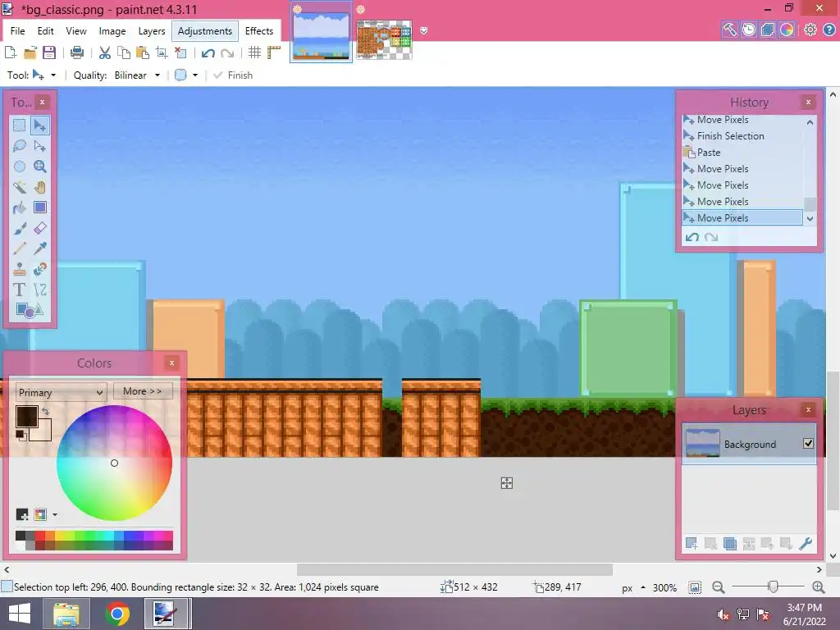Toggle Background layer visibility checkbox
This screenshot has height=630, width=840.
tap(808, 443)
